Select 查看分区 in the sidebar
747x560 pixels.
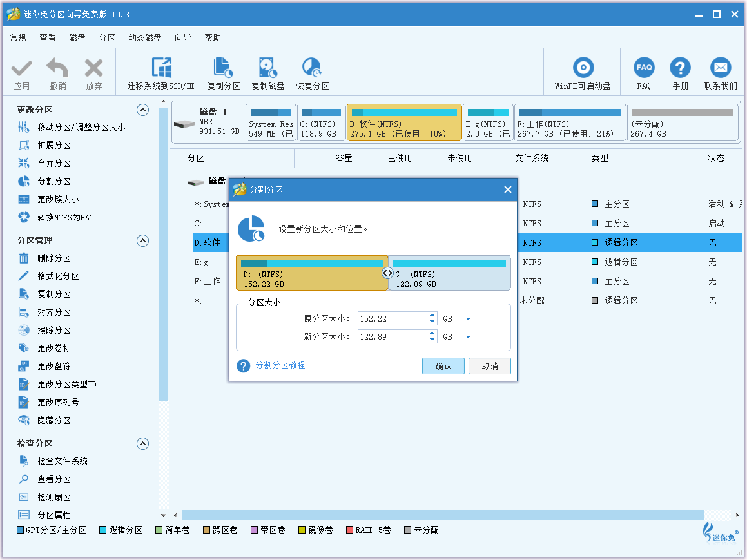pyautogui.click(x=54, y=479)
